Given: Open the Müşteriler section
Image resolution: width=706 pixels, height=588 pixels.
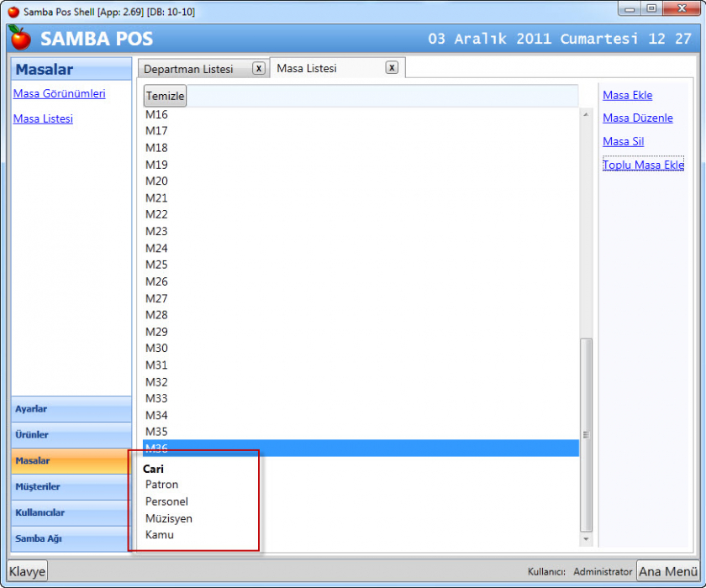Looking at the screenshot, I should 71,486.
